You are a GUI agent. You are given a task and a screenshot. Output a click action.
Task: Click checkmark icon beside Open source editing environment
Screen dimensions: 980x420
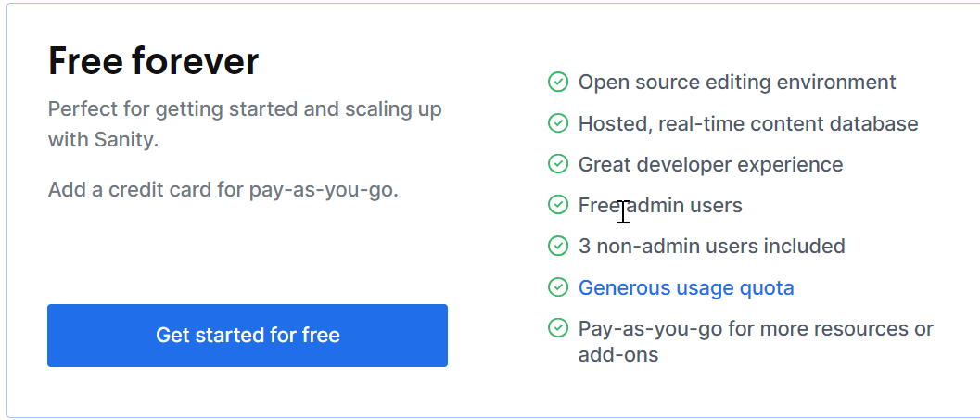tap(557, 82)
